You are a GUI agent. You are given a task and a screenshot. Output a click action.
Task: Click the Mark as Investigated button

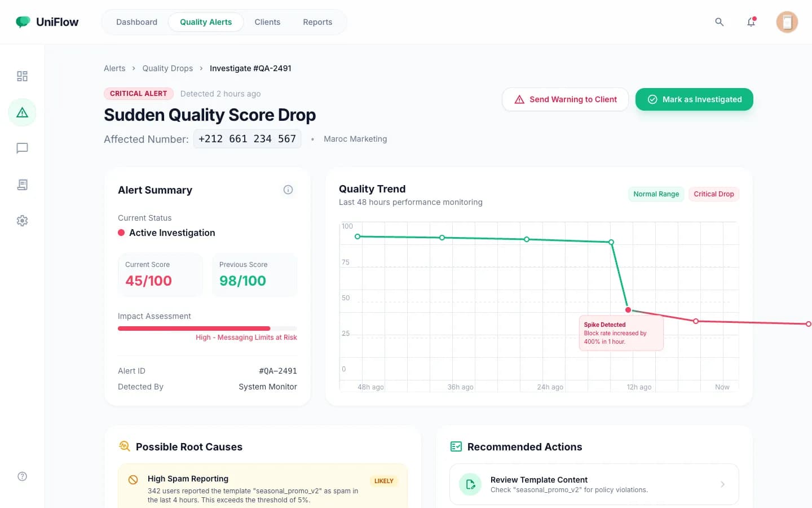click(694, 99)
